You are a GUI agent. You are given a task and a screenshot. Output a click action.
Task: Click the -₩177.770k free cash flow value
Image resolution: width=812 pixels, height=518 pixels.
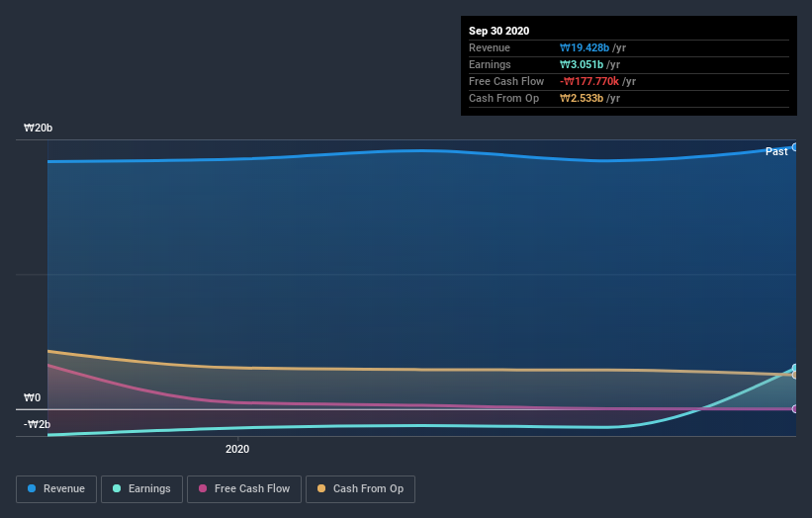click(x=589, y=81)
